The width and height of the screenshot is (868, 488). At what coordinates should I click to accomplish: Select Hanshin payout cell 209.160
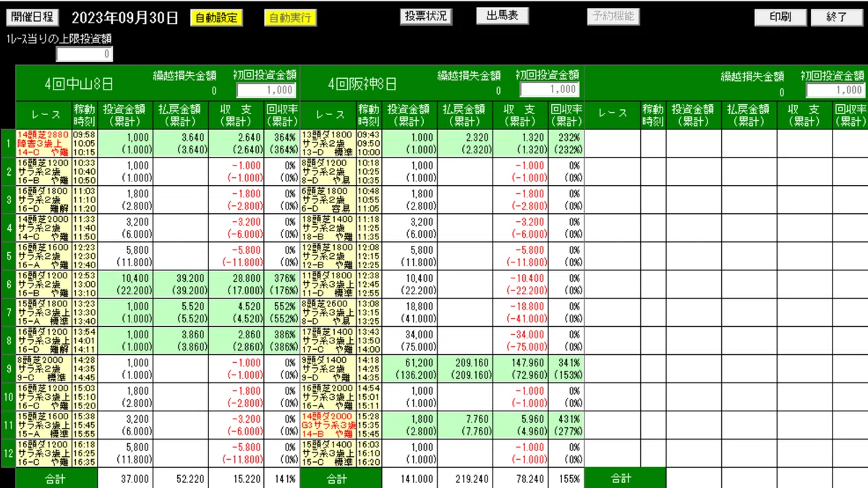click(x=465, y=369)
